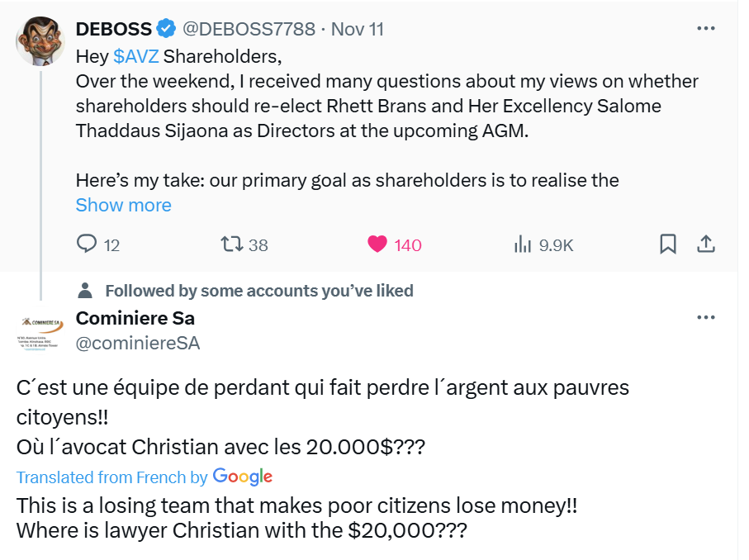Repost the DEBOSS tweet
The image size is (749, 560).
point(231,244)
